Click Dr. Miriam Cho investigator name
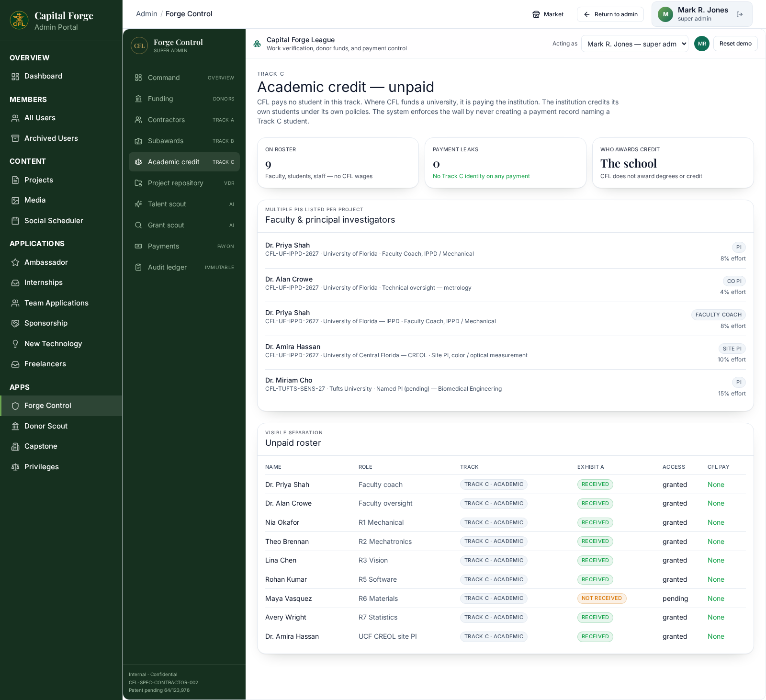The width and height of the screenshot is (766, 700). 289,380
